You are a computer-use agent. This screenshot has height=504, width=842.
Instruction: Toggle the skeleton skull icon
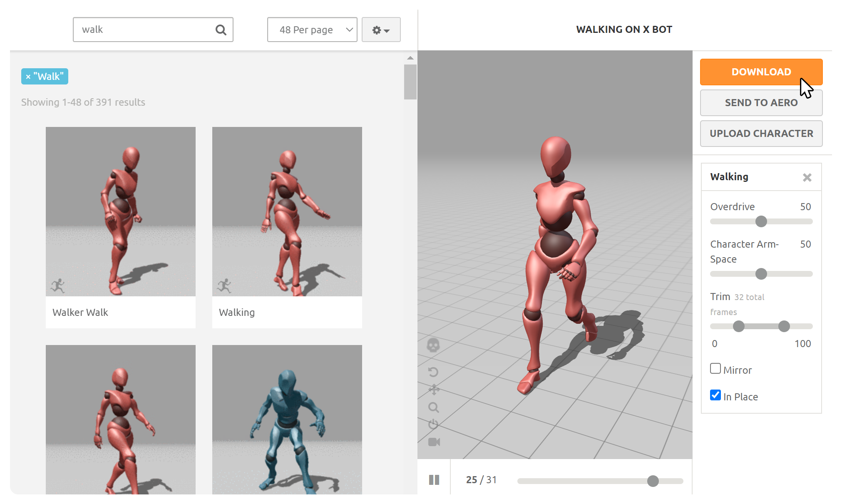433,345
